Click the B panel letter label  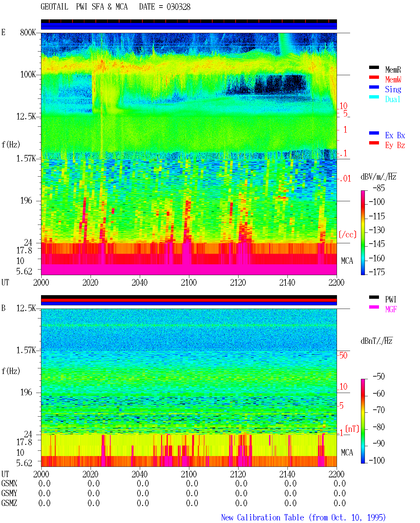[x=3, y=308]
